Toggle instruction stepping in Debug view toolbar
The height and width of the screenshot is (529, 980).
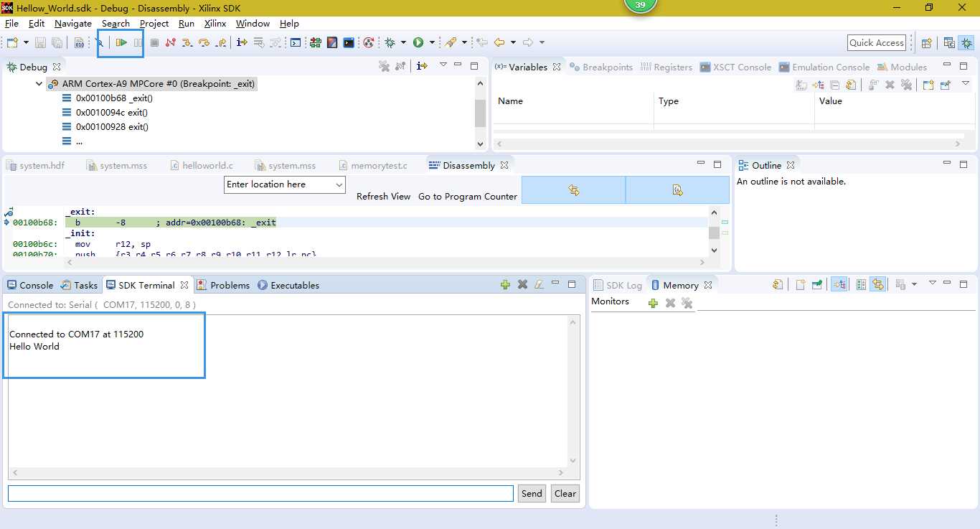[x=422, y=66]
